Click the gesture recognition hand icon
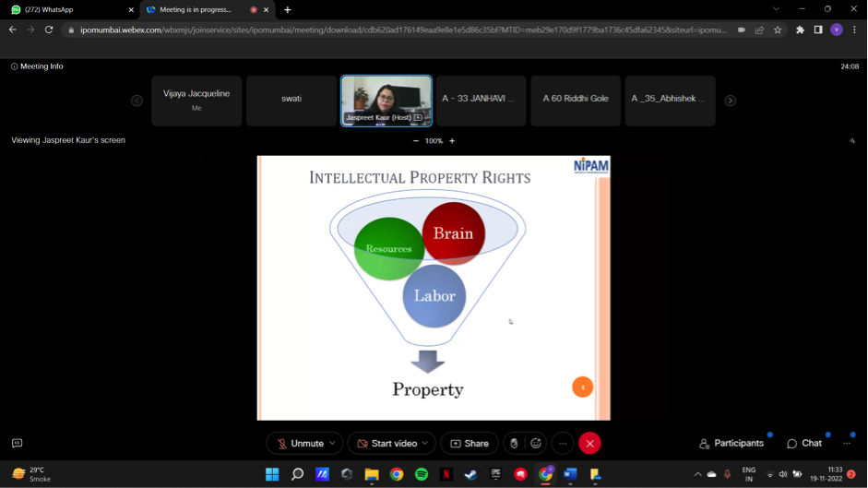 click(514, 444)
